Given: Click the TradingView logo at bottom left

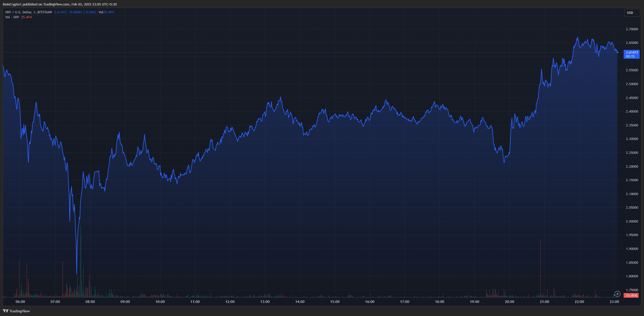Looking at the screenshot, I should coord(5,311).
